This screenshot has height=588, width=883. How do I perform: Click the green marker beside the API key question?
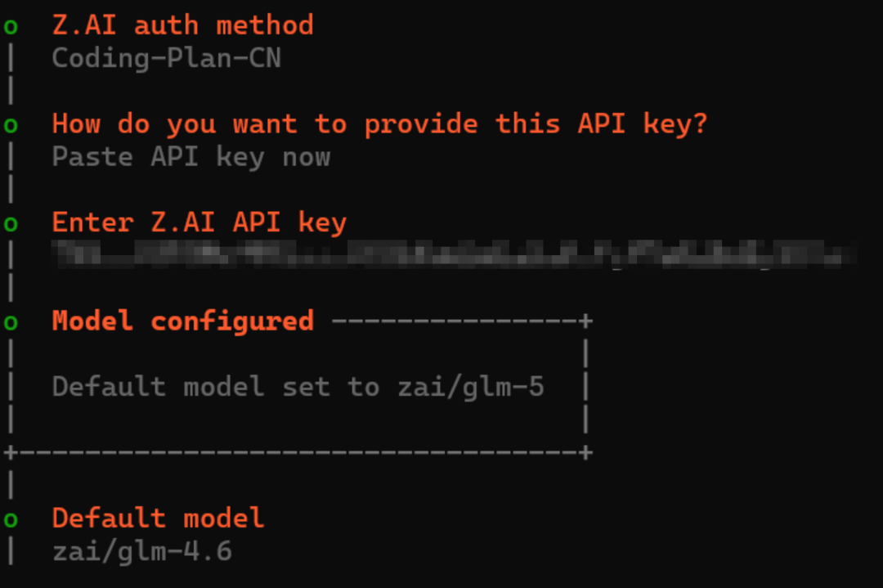click(x=11, y=125)
